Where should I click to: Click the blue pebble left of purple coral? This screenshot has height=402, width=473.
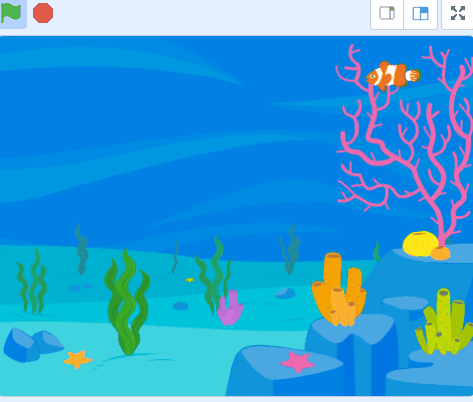(180, 306)
